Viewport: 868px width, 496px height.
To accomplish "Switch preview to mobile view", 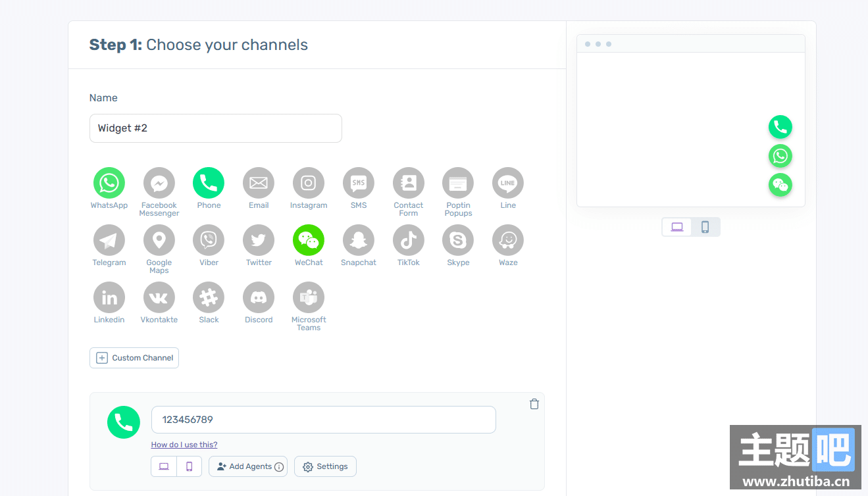I will click(x=705, y=227).
